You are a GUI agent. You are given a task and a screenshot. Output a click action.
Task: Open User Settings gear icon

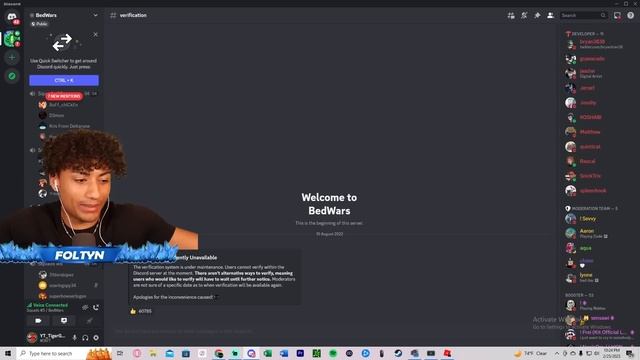pos(96,338)
